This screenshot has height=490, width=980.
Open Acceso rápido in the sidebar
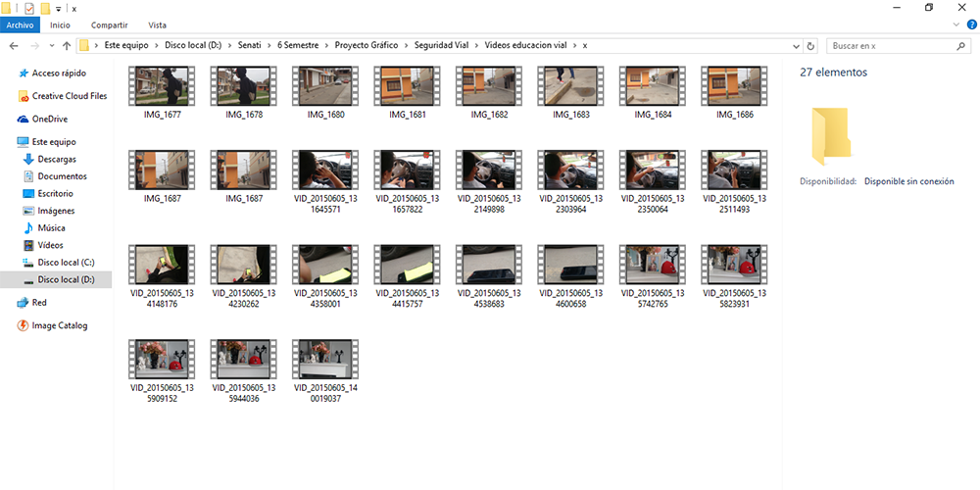[53, 73]
